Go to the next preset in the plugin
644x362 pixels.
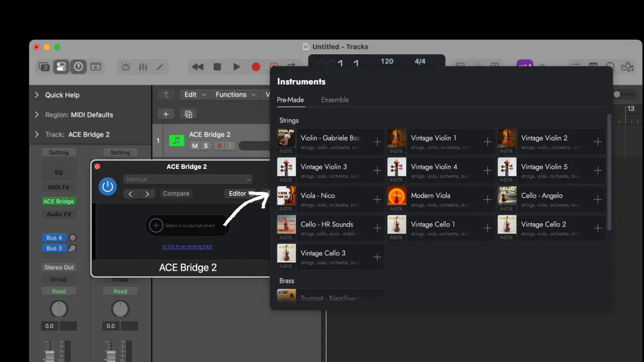click(147, 194)
